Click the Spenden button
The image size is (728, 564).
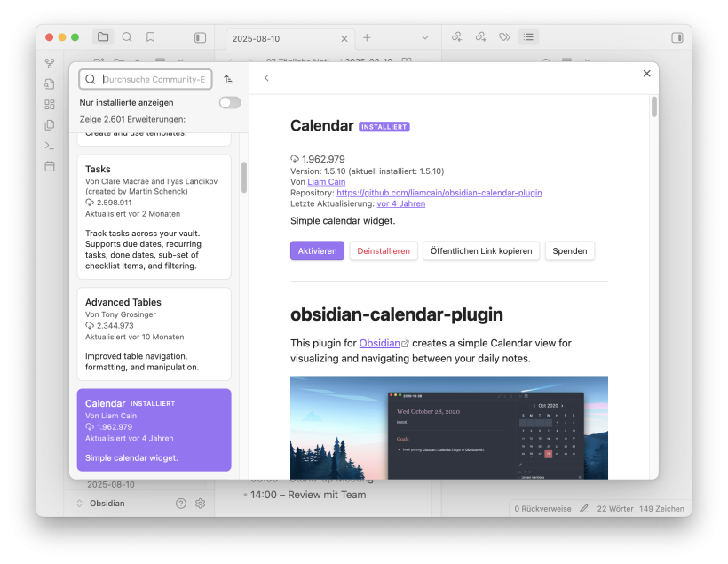570,250
